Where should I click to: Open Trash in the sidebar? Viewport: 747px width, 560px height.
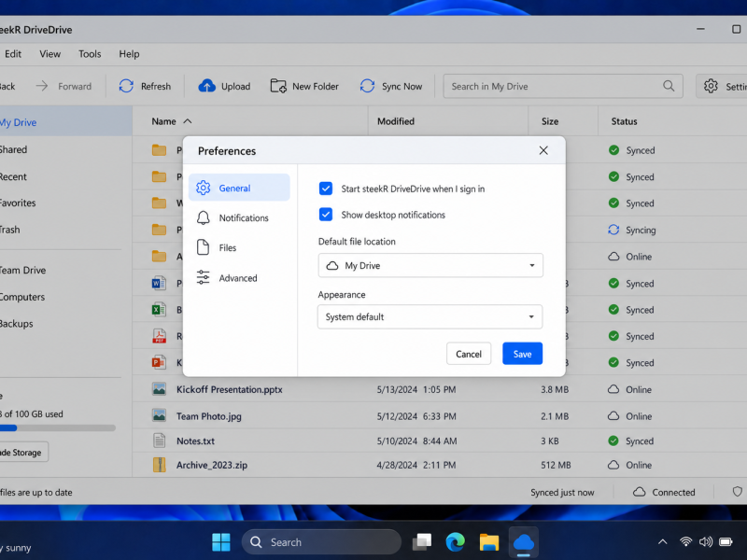pyautogui.click(x=10, y=230)
